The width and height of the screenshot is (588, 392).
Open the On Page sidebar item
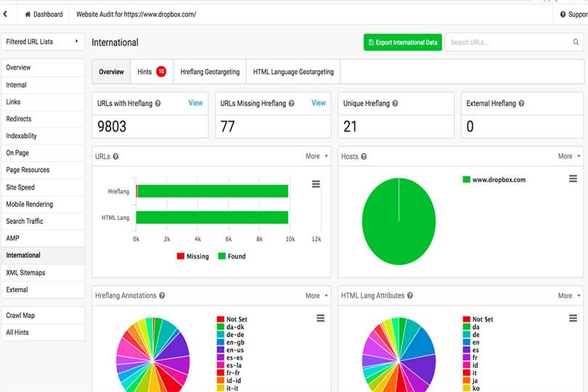43,152
